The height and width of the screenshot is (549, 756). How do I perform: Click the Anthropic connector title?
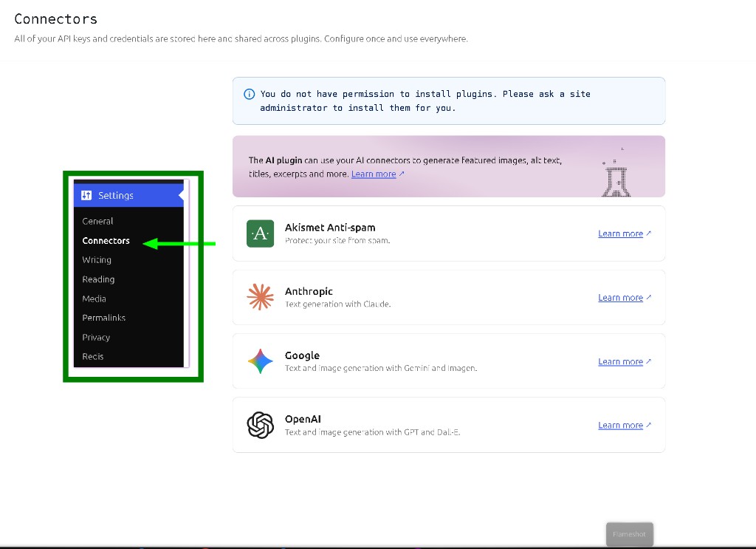point(309,291)
